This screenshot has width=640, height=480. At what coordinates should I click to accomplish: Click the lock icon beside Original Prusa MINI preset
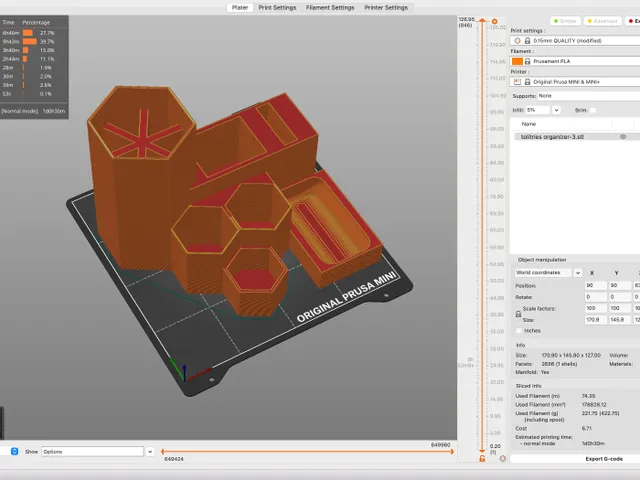point(527,82)
